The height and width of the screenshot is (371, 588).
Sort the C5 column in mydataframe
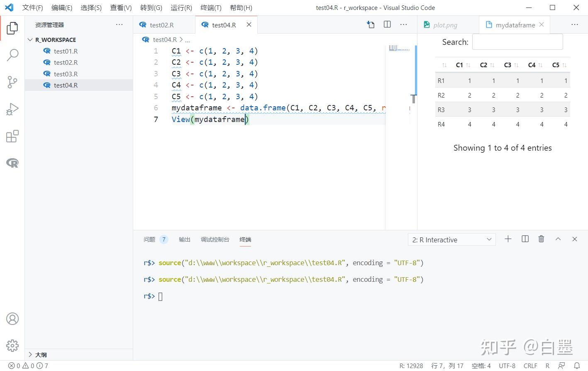[x=556, y=65]
